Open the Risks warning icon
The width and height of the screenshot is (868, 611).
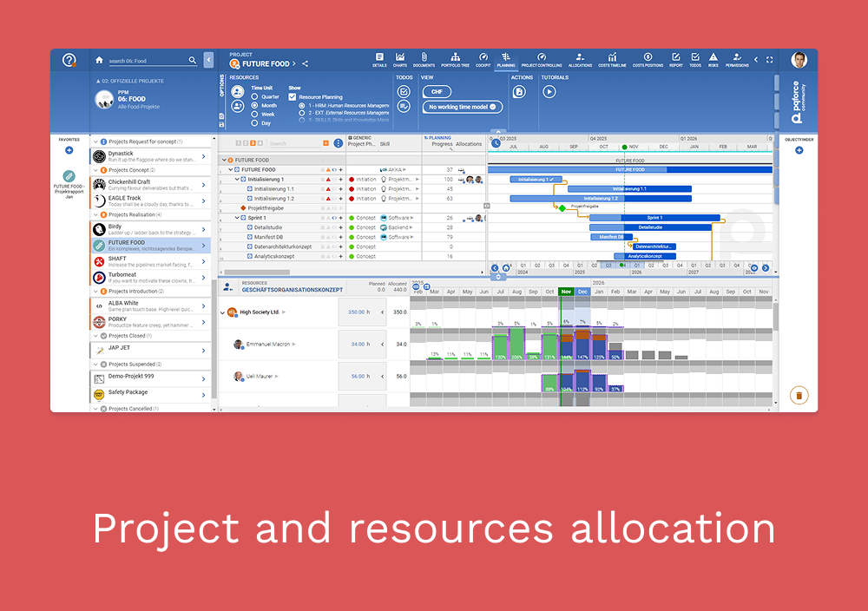click(713, 59)
